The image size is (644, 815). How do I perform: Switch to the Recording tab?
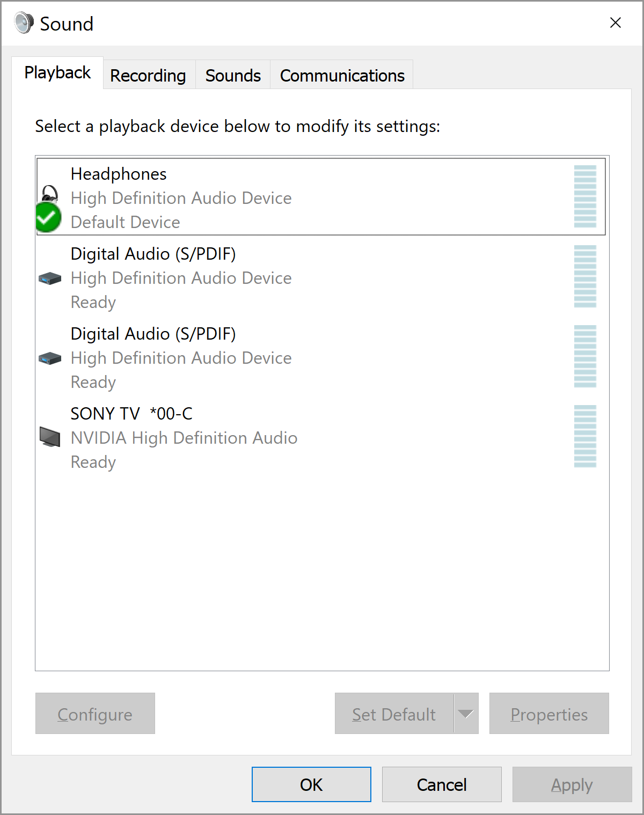pyautogui.click(x=148, y=75)
